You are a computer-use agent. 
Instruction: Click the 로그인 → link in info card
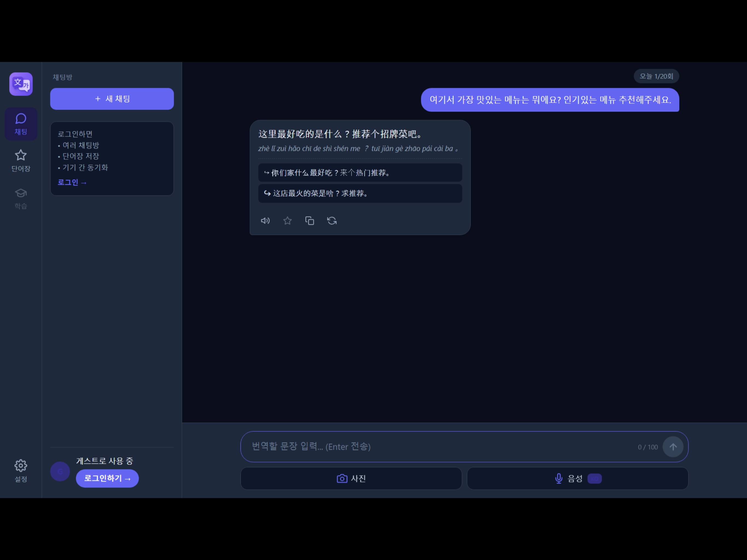72,182
